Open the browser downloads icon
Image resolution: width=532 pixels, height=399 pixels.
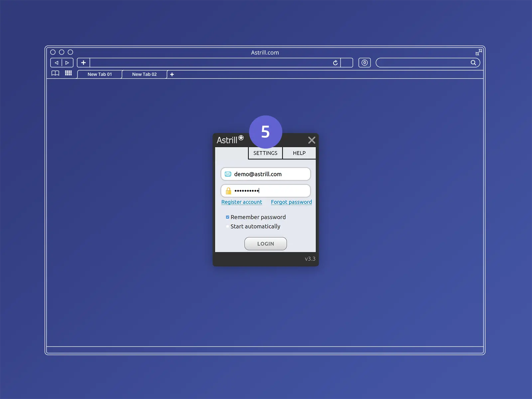tap(364, 63)
